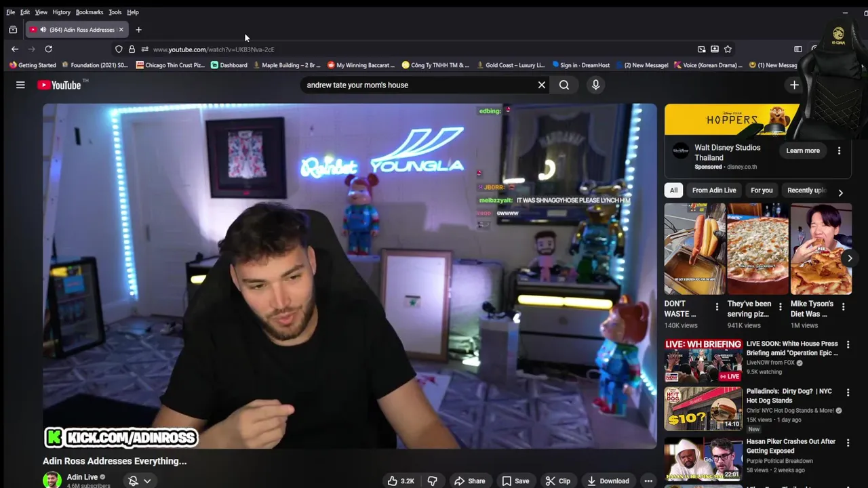Run search with the magnifier icon

[x=564, y=85]
